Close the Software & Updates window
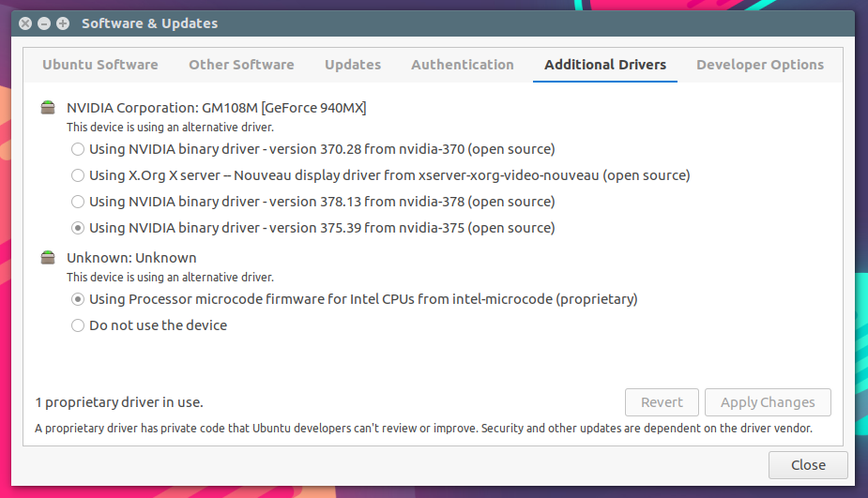The height and width of the screenshot is (498, 868). click(x=25, y=23)
